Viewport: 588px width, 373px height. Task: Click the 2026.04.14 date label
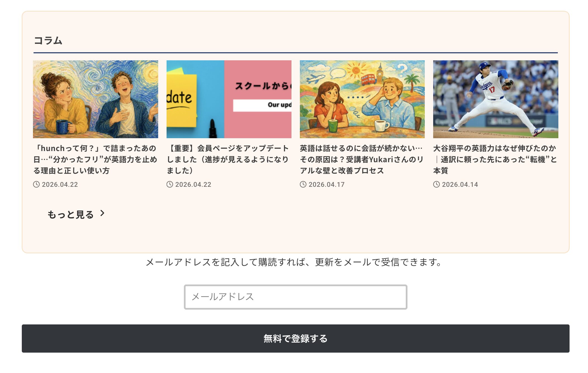(x=460, y=185)
